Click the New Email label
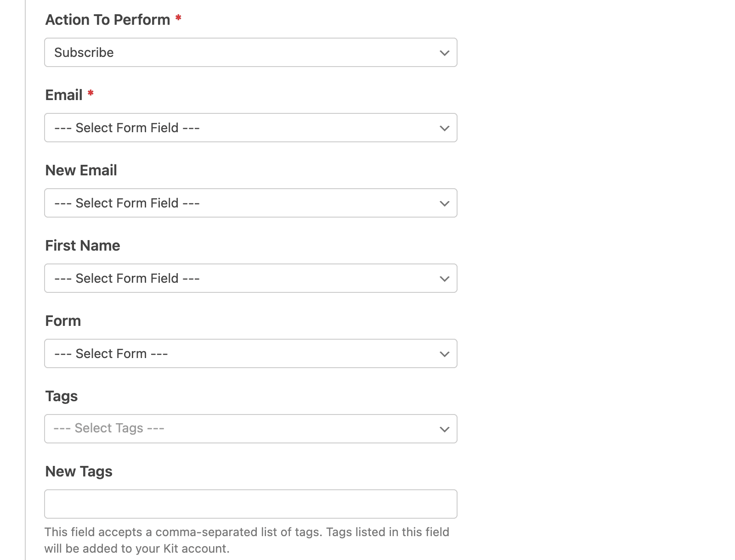The width and height of the screenshot is (735, 560). 81,170
